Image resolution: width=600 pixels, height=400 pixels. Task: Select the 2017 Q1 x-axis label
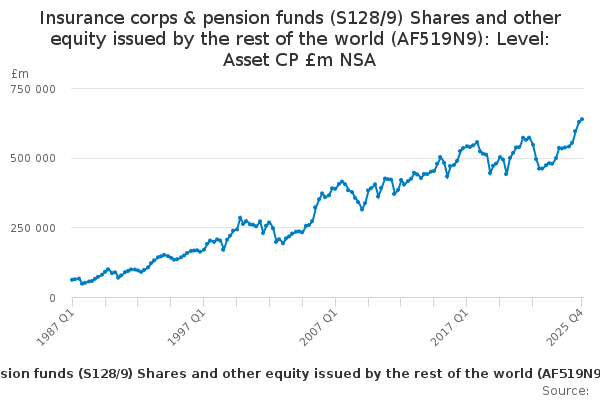coord(450,326)
